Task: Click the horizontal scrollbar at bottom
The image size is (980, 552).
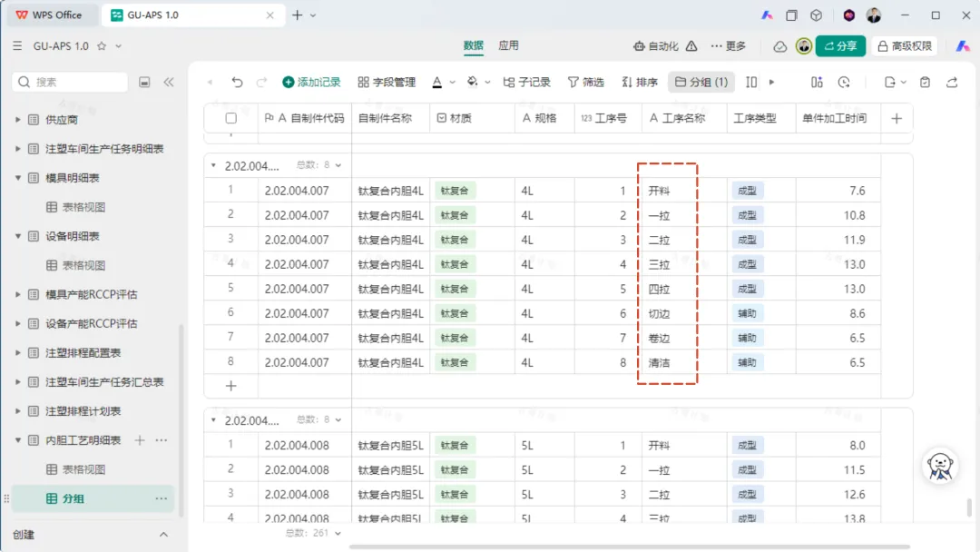Action: click(x=630, y=547)
